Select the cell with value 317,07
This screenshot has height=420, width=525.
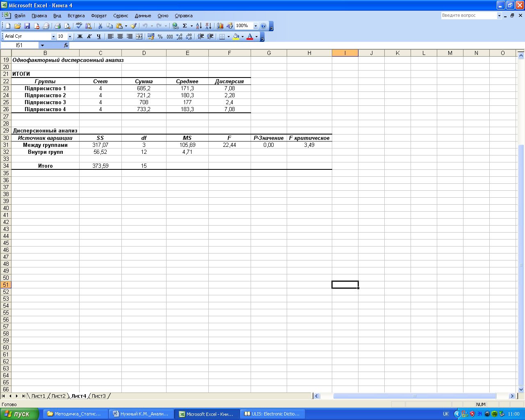pos(100,145)
